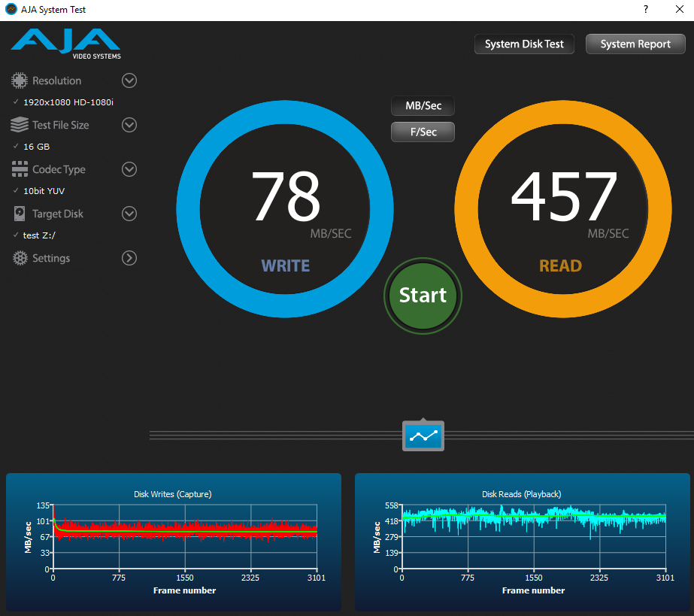
Task: Click the Settings gear icon
Action: click(20, 258)
